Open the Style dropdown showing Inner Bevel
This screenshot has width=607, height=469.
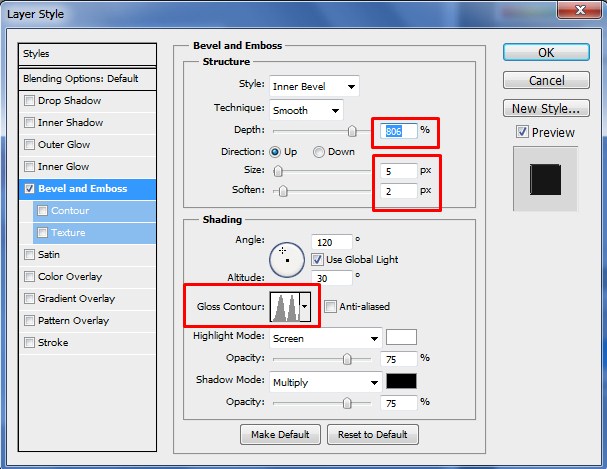pyautogui.click(x=314, y=86)
